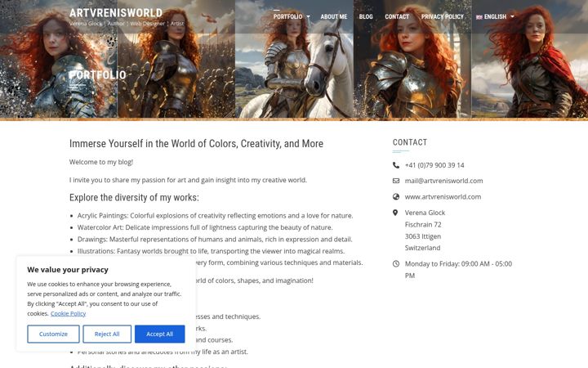
Task: Click the envelope icon beside the email
Action: point(395,181)
